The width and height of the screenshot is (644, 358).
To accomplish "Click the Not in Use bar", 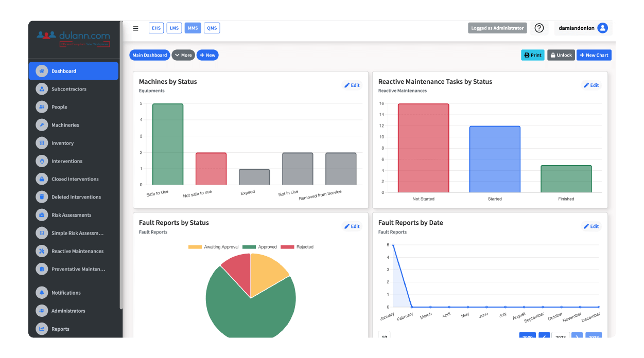I will 298,169.
